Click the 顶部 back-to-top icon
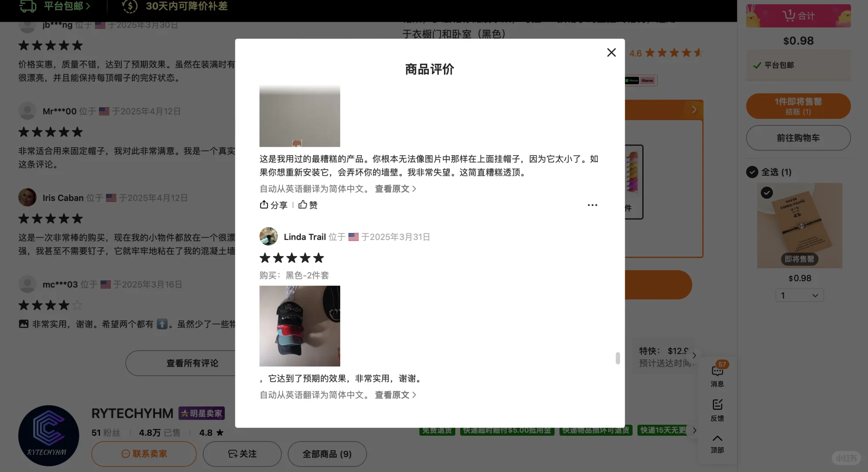Viewport: 868px width, 472px height. pyautogui.click(x=717, y=438)
